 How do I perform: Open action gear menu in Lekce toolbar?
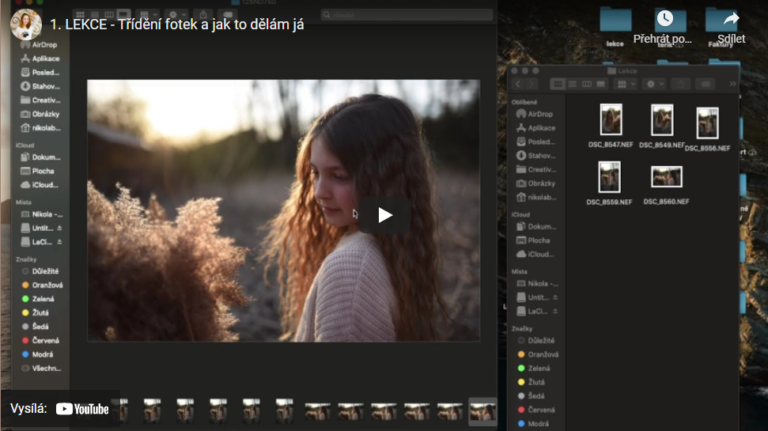tap(654, 84)
